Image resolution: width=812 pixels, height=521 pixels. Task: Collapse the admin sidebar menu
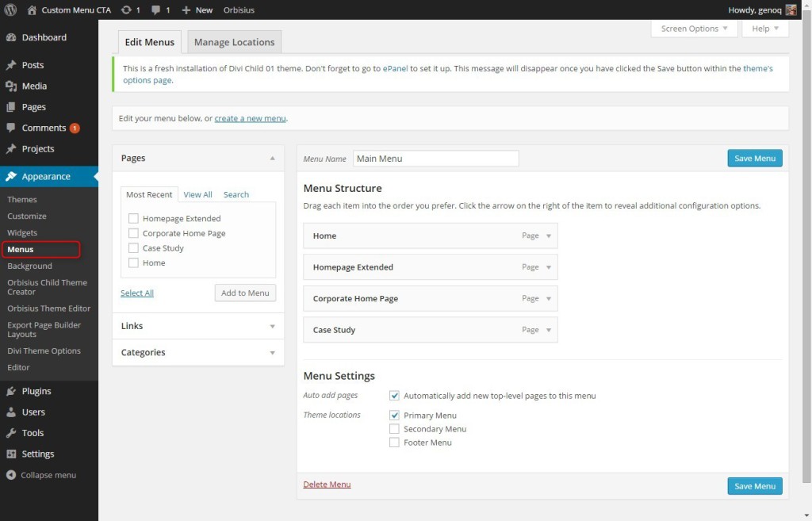(x=41, y=475)
